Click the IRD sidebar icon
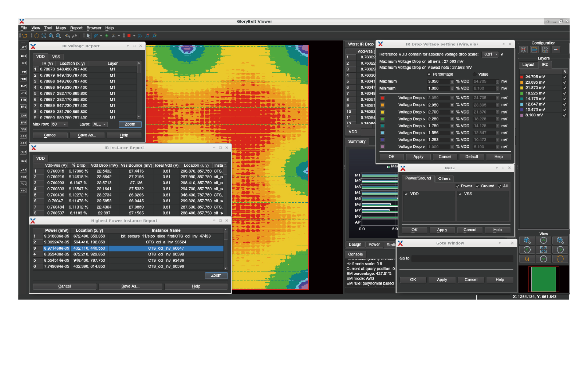Screen dimensions: 588x391 coord(24,56)
